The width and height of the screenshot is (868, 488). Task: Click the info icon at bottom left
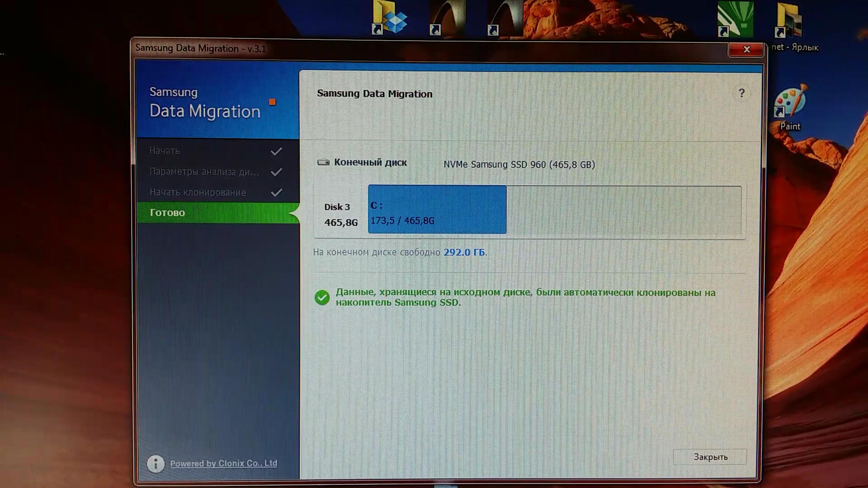tap(156, 464)
